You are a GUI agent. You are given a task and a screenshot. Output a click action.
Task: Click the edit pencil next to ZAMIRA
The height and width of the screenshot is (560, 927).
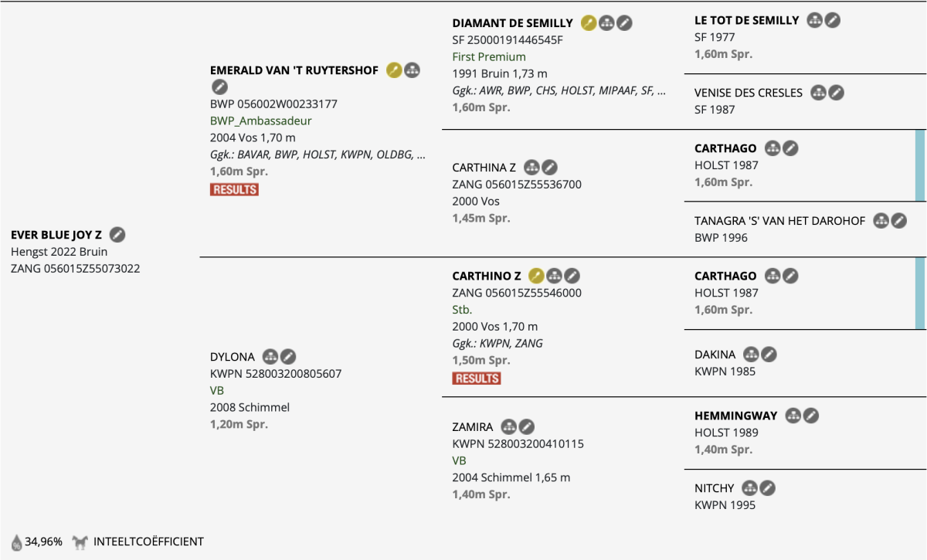tap(526, 426)
